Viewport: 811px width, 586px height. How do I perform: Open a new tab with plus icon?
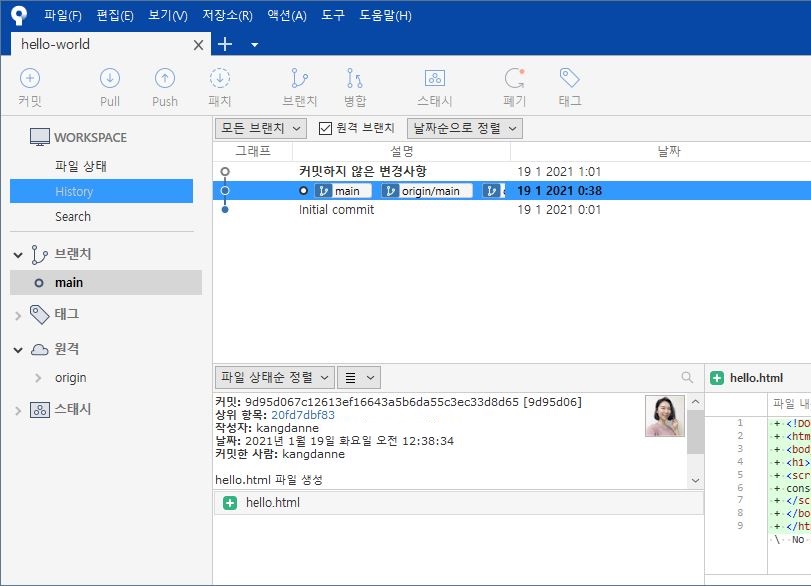tap(224, 44)
